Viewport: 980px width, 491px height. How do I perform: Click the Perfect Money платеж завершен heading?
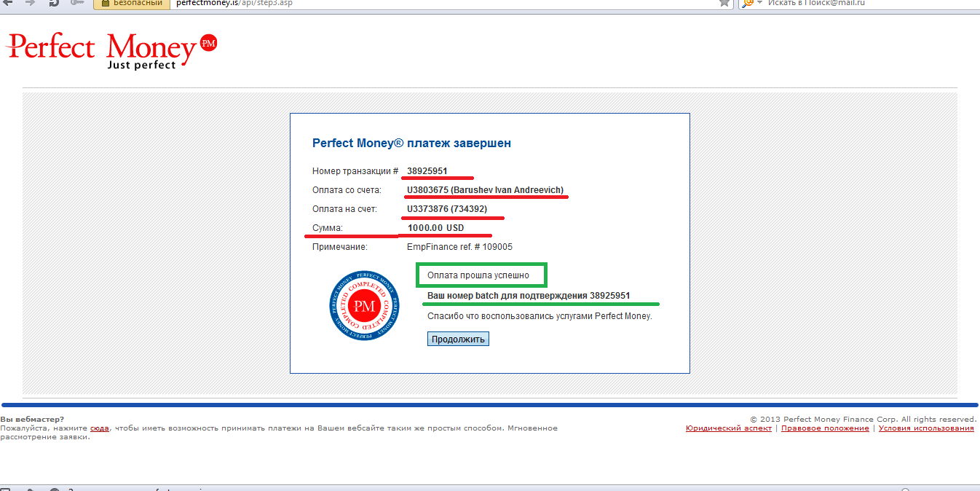[x=411, y=143]
